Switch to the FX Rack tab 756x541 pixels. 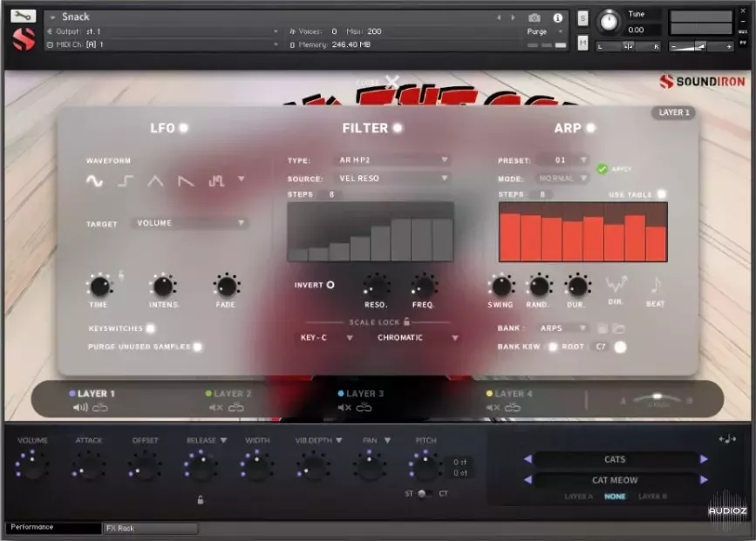(148, 527)
